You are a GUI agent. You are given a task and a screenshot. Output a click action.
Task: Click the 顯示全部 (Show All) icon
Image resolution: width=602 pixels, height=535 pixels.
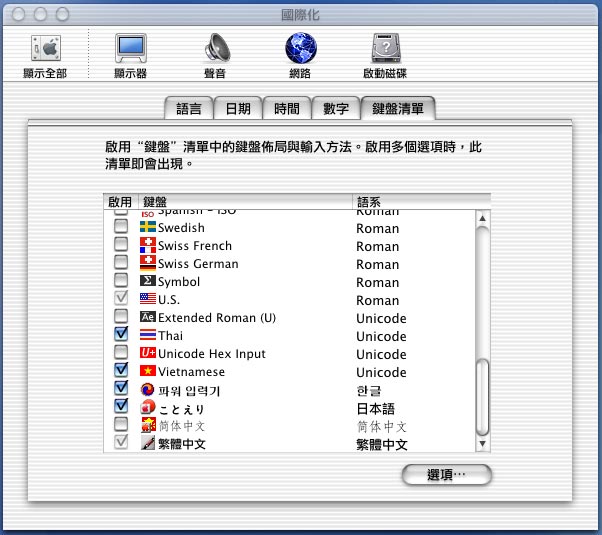45,50
